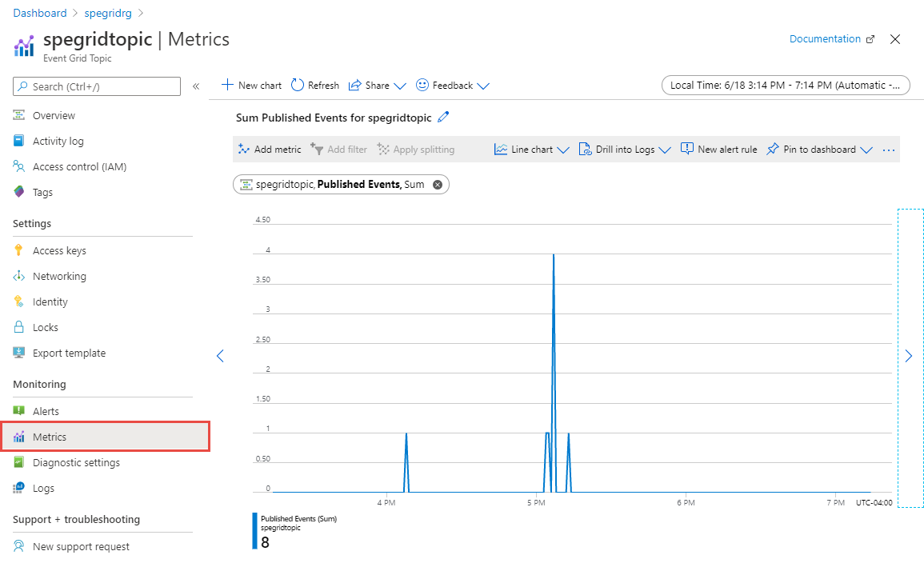Remove the Published Events metric filter
Image resolution: width=924 pixels, height=575 pixels.
point(437,184)
